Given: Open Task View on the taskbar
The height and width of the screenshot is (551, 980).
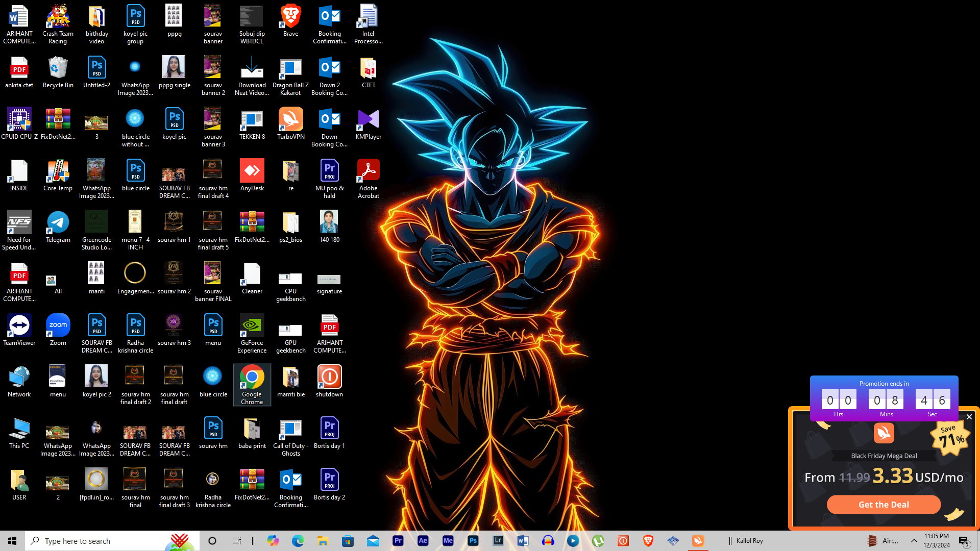Looking at the screenshot, I should (x=236, y=541).
